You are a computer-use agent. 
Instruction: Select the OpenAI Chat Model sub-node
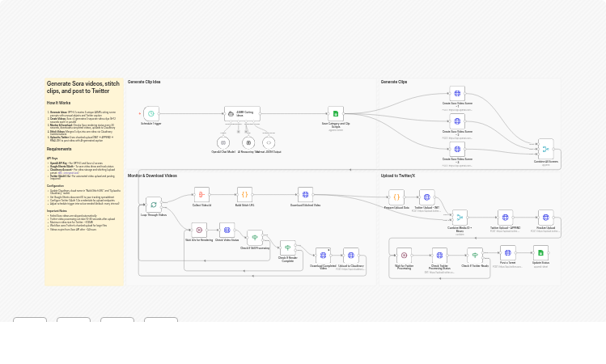click(x=223, y=142)
